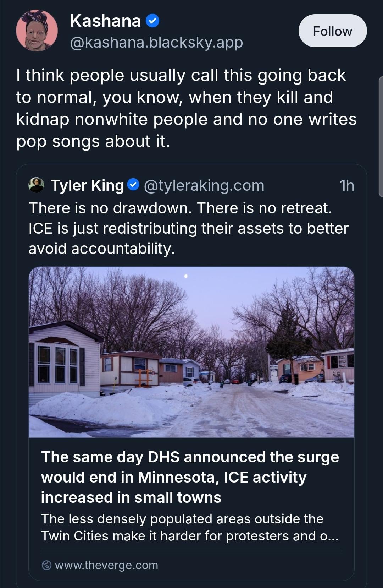Click Tyler King's verified badge

click(x=133, y=185)
